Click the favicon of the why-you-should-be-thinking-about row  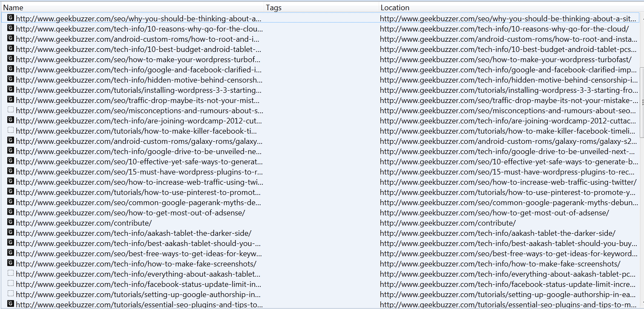click(x=11, y=18)
